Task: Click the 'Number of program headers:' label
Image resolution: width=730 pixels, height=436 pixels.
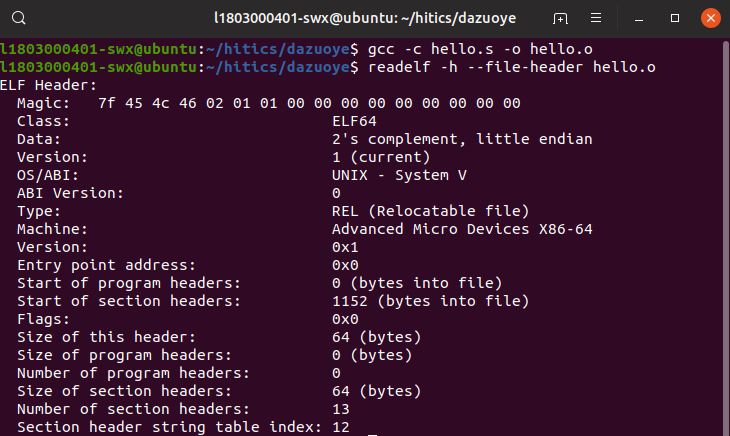Action: tap(133, 373)
